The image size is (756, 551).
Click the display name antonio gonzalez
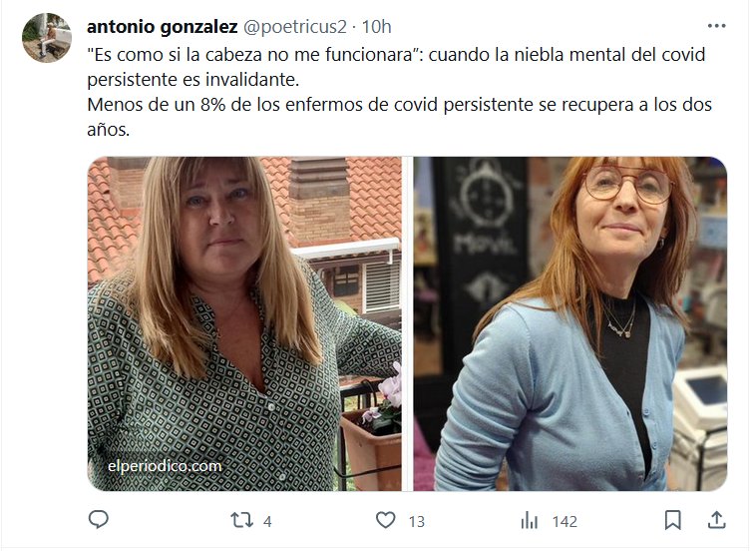coord(162,27)
